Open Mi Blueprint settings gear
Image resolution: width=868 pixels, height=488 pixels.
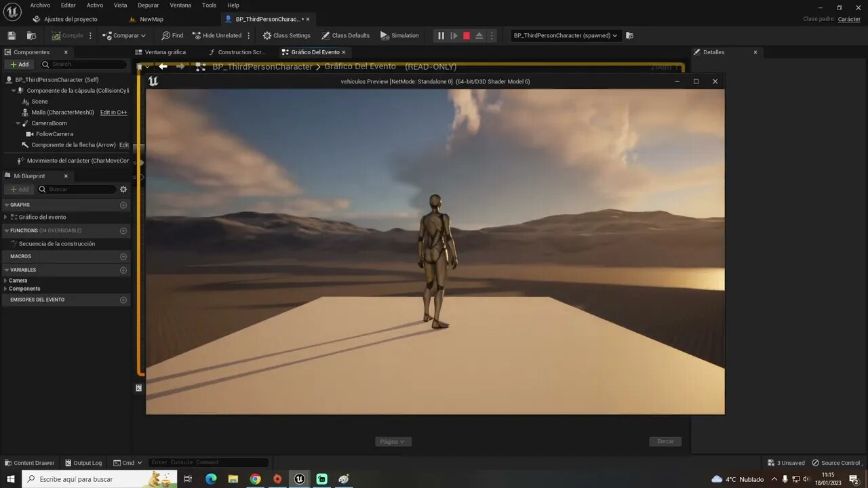click(123, 189)
